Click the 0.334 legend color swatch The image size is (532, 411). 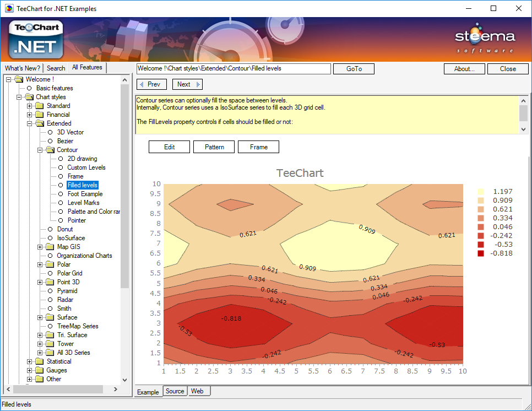[x=481, y=218]
